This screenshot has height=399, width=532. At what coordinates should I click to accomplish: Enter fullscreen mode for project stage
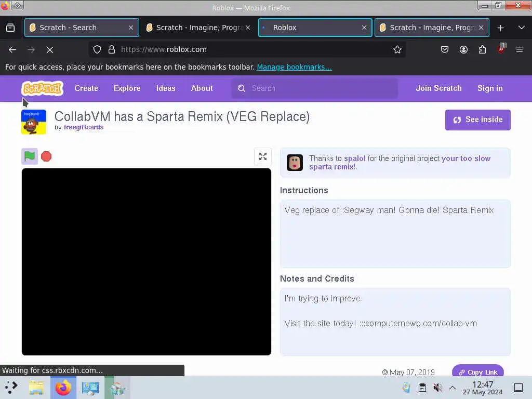click(262, 156)
